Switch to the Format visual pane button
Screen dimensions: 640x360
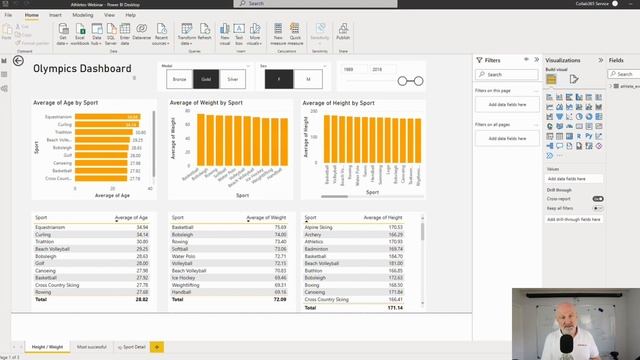pos(574,79)
